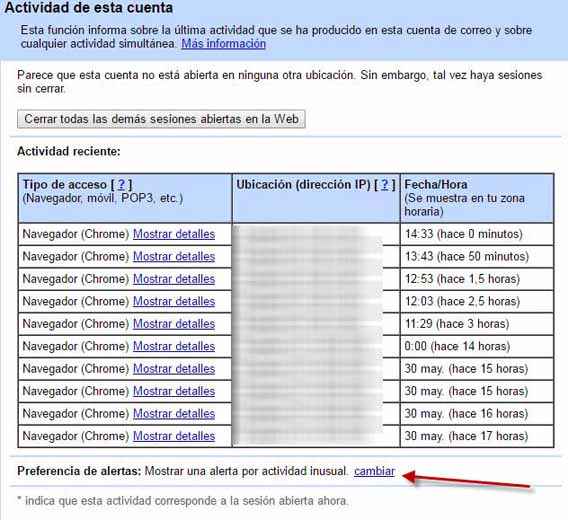Click the Actividad de esta cuenta heading

point(89,8)
